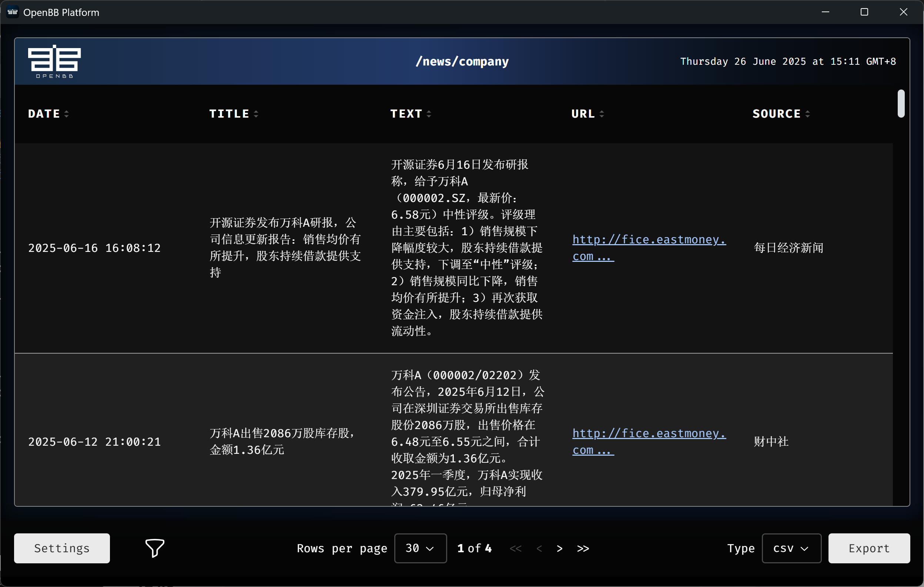
Task: Click the Rows per page label
Action: click(342, 548)
